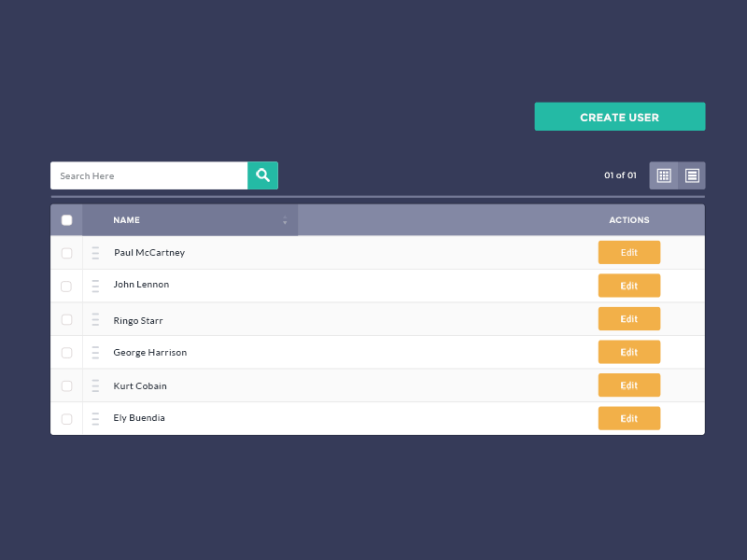Select the name Ringo Starr
The image size is (747, 560).
coord(138,321)
